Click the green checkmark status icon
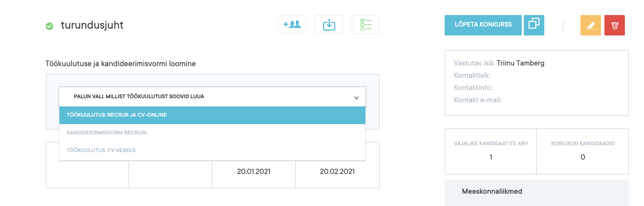The width and height of the screenshot is (644, 206). (50, 26)
